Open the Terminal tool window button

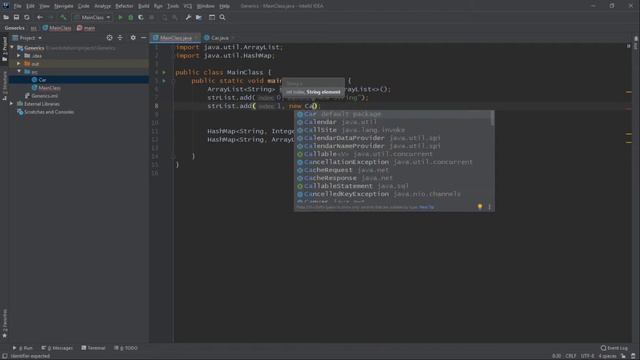(93, 348)
